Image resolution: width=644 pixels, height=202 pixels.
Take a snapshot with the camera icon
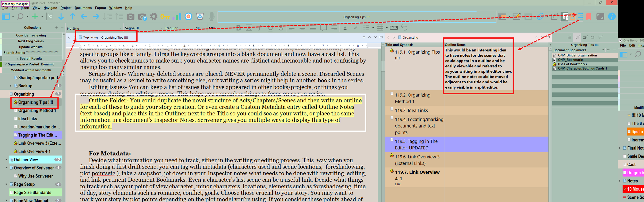(x=130, y=17)
